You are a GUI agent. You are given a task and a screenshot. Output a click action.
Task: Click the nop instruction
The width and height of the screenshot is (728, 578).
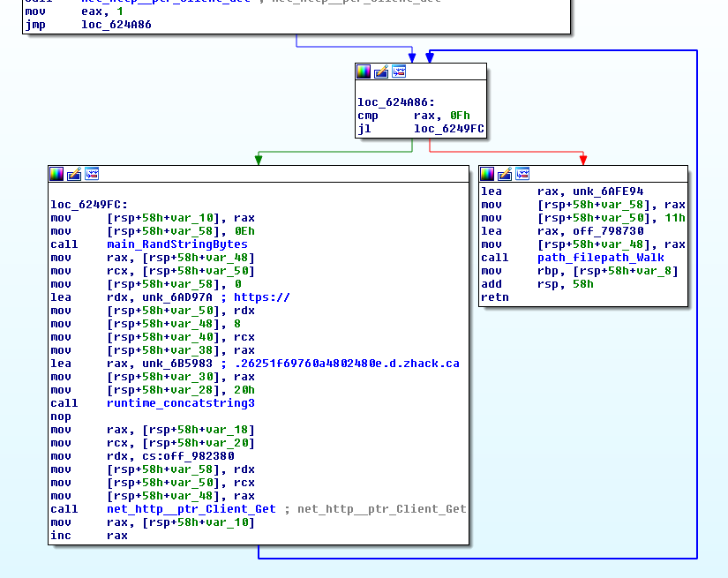pyautogui.click(x=61, y=417)
